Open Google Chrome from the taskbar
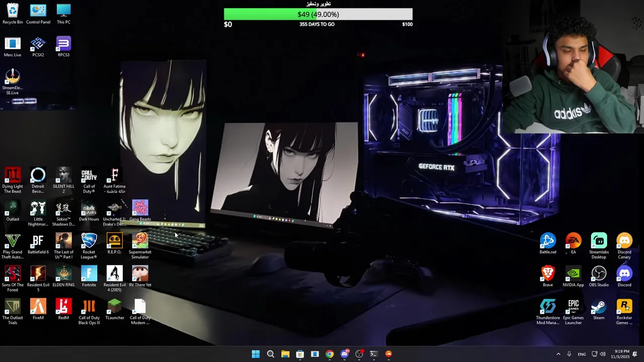This screenshot has height=362, width=644. 330,354
